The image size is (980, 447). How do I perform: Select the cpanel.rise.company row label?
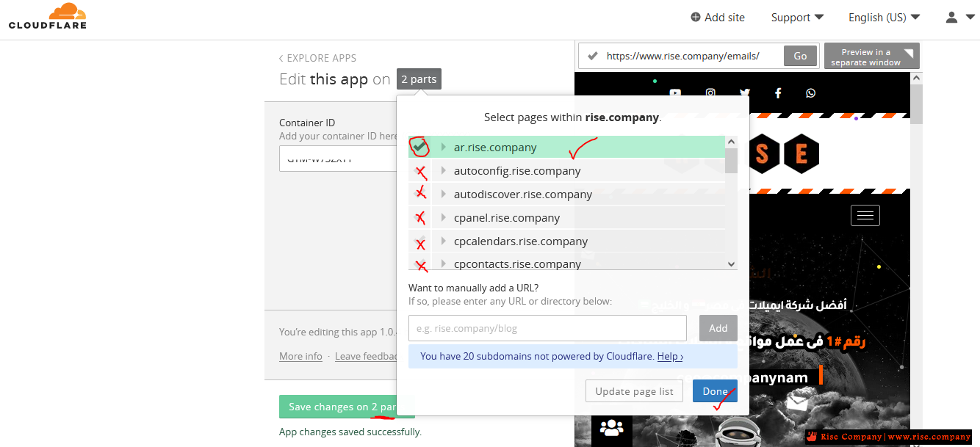point(507,218)
